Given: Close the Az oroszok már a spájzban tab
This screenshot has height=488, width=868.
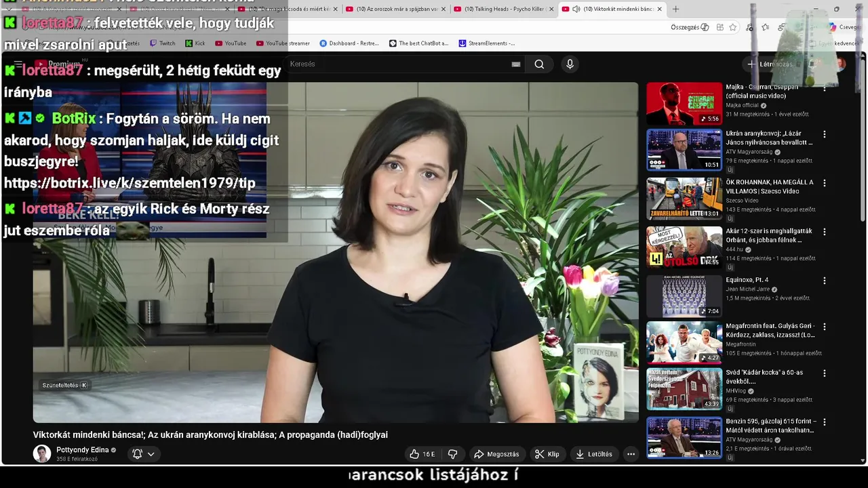Looking at the screenshot, I should [x=443, y=9].
